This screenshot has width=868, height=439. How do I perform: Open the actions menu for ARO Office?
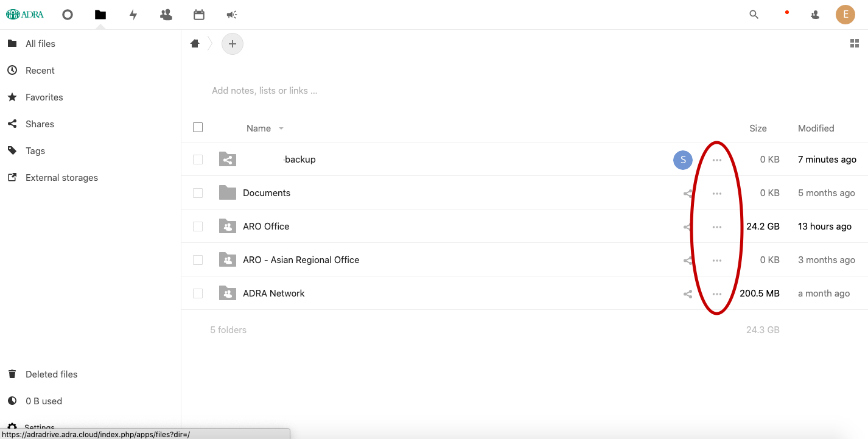[x=716, y=226]
